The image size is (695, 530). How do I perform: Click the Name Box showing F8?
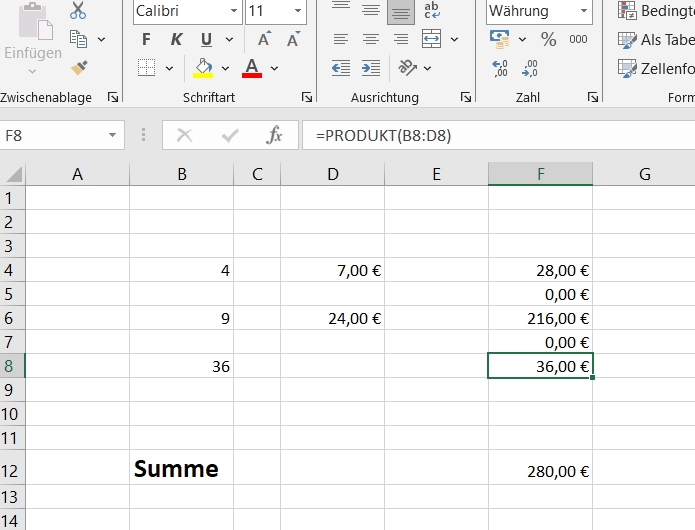click(53, 135)
